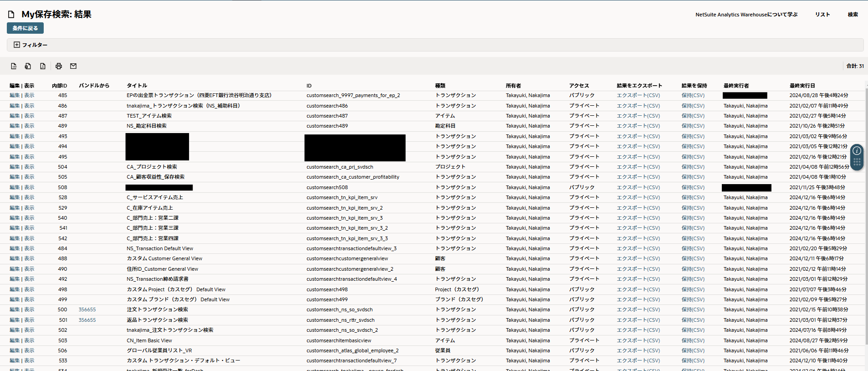Click the page icon beside My保存検索 title
868x371 pixels.
(x=11, y=15)
